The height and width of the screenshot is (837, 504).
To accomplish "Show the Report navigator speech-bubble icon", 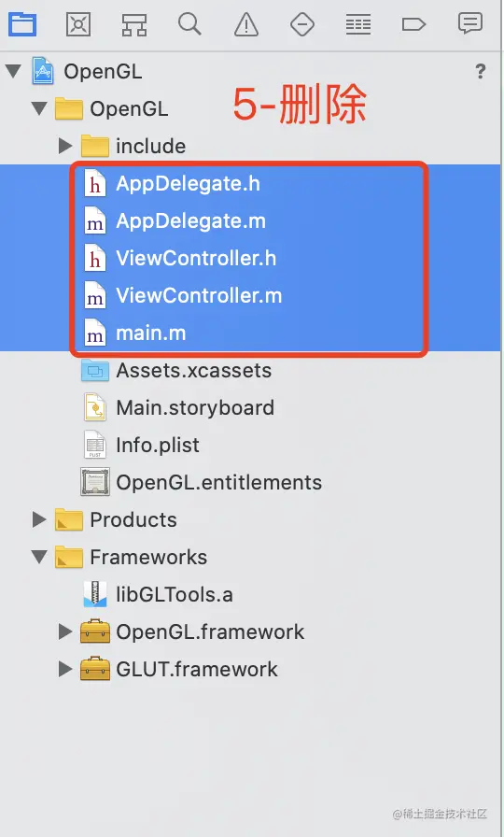I will [x=469, y=24].
